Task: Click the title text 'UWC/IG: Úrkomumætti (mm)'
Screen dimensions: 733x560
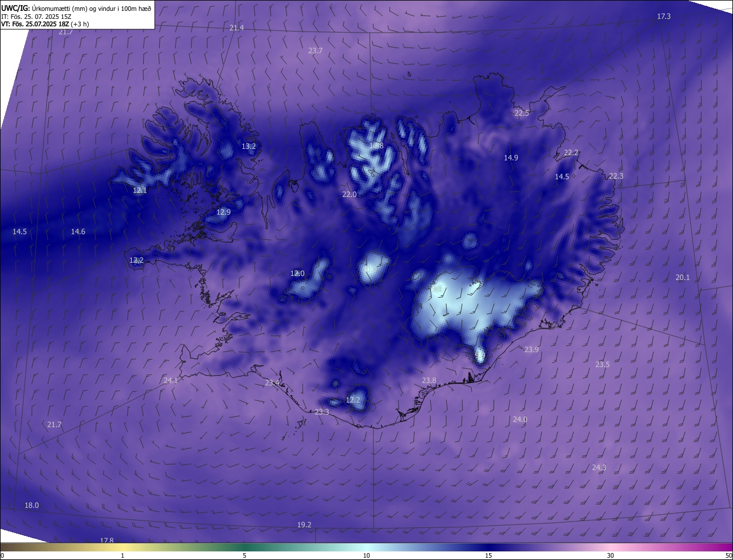Action: (x=45, y=7)
